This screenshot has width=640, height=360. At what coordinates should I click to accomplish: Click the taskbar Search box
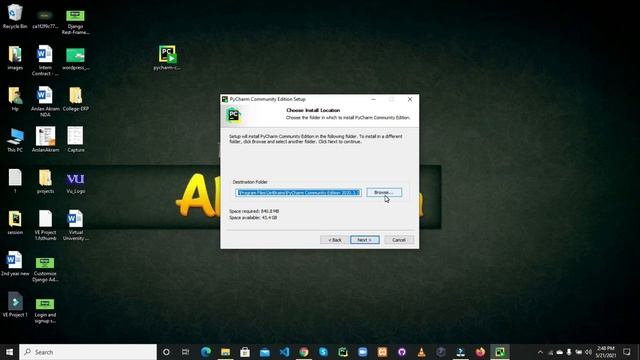(88, 352)
